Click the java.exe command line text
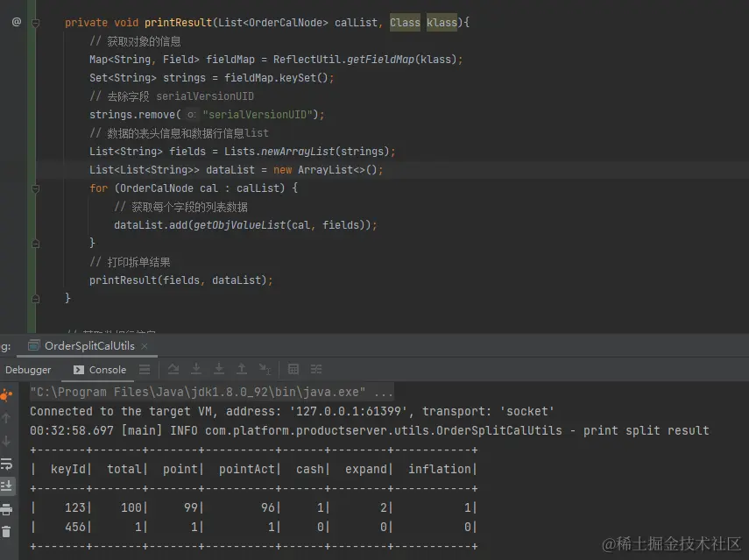Image resolution: width=749 pixels, height=560 pixels. [212, 393]
